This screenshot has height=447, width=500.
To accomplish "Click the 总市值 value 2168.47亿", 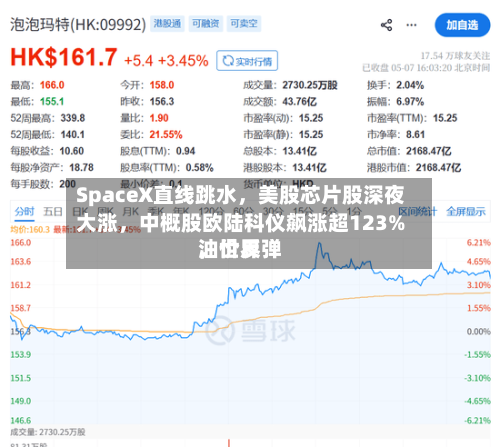I will pos(428,151).
